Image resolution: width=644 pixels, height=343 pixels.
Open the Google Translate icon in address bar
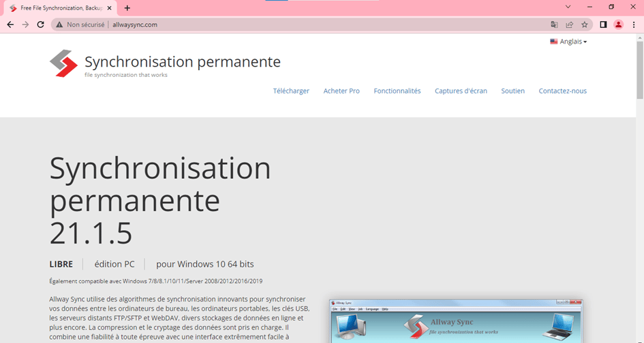[555, 24]
